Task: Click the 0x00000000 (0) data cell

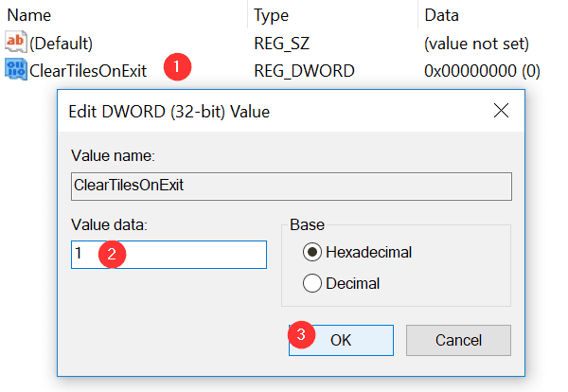Action: point(482,69)
